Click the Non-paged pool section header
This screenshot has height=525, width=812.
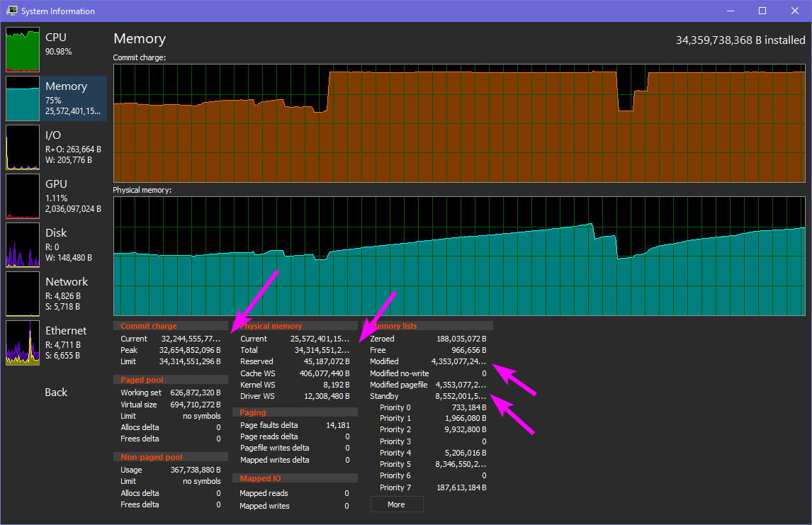170,457
